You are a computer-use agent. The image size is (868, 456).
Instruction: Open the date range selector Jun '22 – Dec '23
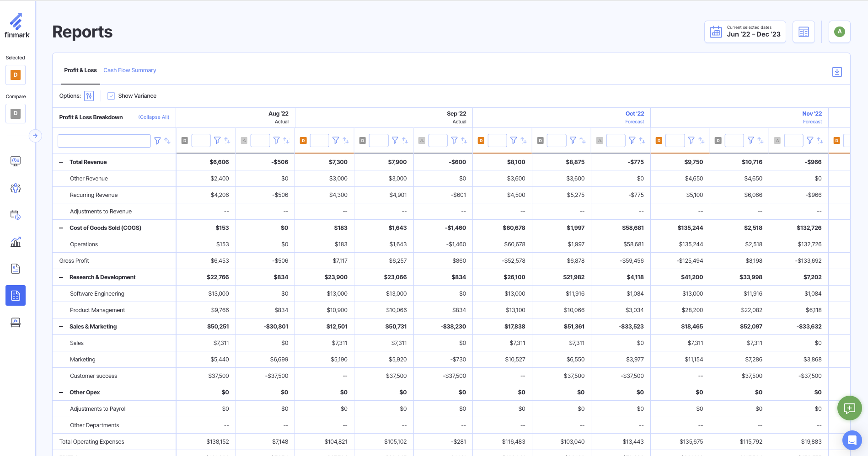click(745, 32)
